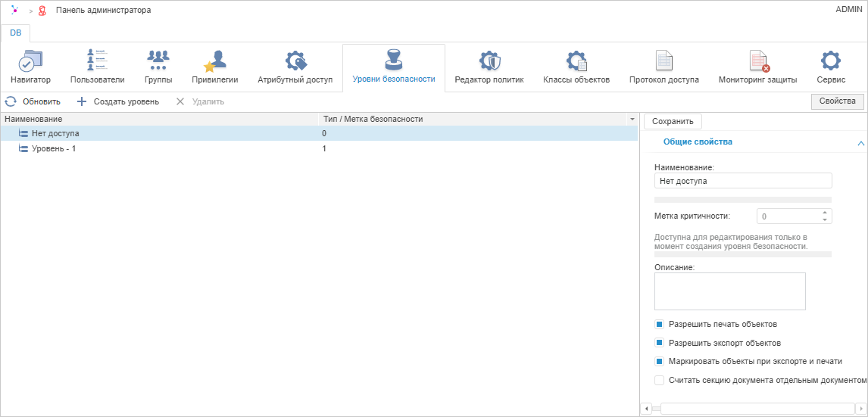Click the scrollbar right arrow in properties panel
The image size is (868, 417).
(860, 409)
